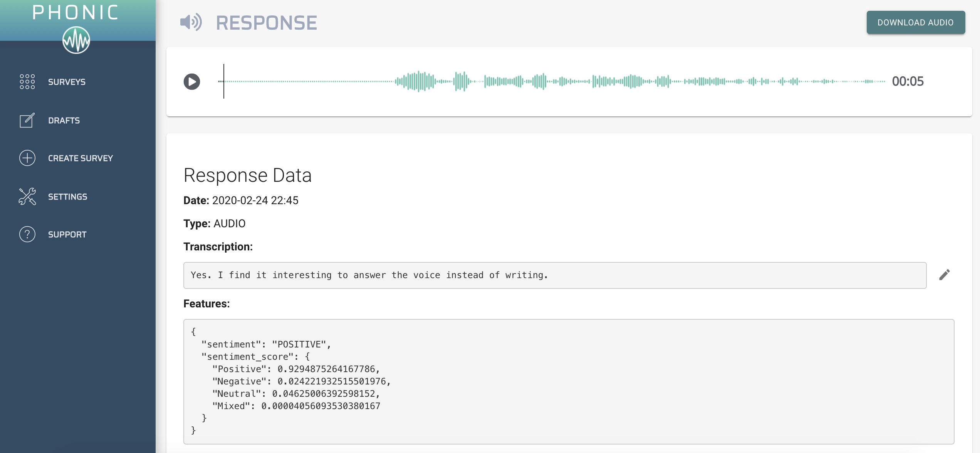Open Settings via the wrench icon

tap(27, 196)
